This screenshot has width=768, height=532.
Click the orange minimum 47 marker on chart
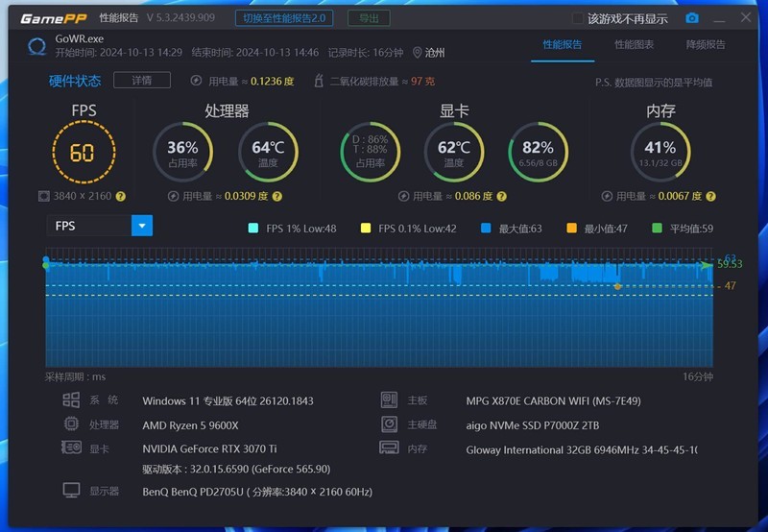tap(617, 286)
